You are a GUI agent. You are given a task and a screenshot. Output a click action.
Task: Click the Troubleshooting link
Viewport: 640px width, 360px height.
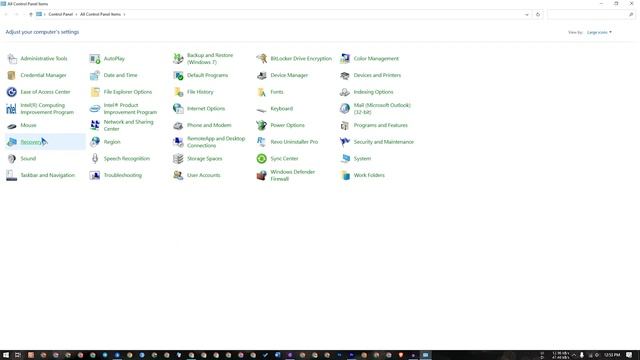pyautogui.click(x=123, y=176)
